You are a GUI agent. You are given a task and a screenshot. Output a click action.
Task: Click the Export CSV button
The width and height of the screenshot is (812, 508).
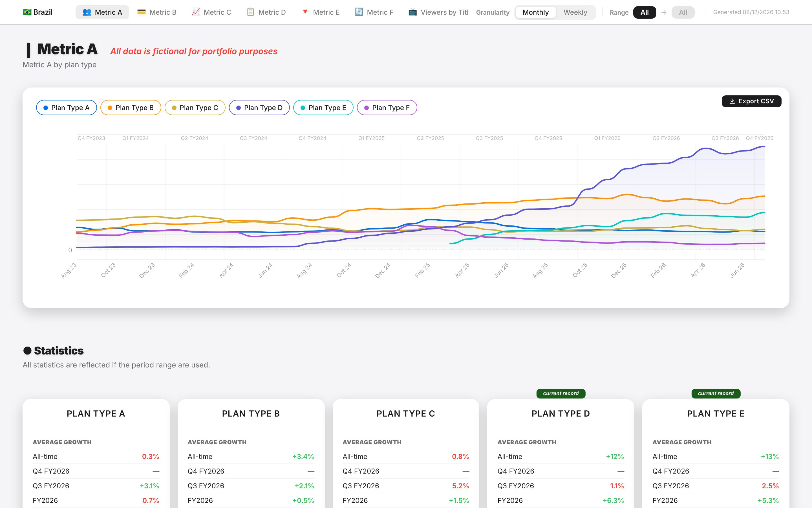[751, 101]
